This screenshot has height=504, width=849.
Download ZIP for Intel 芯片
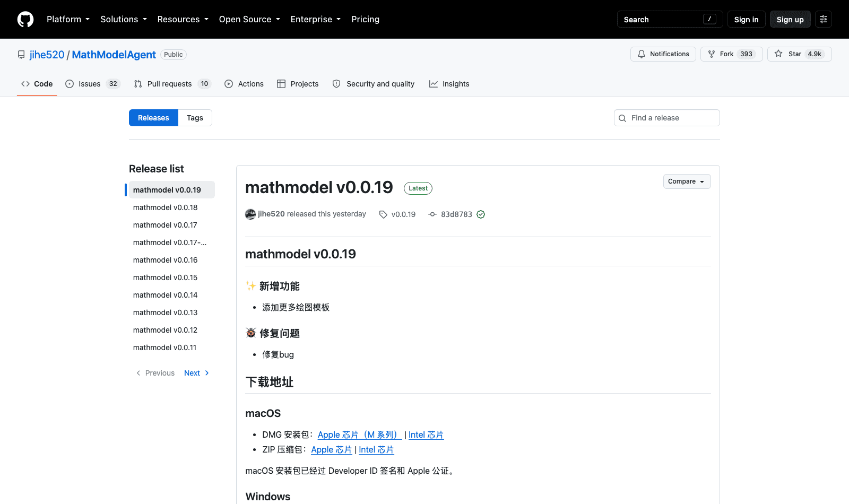coord(376,449)
